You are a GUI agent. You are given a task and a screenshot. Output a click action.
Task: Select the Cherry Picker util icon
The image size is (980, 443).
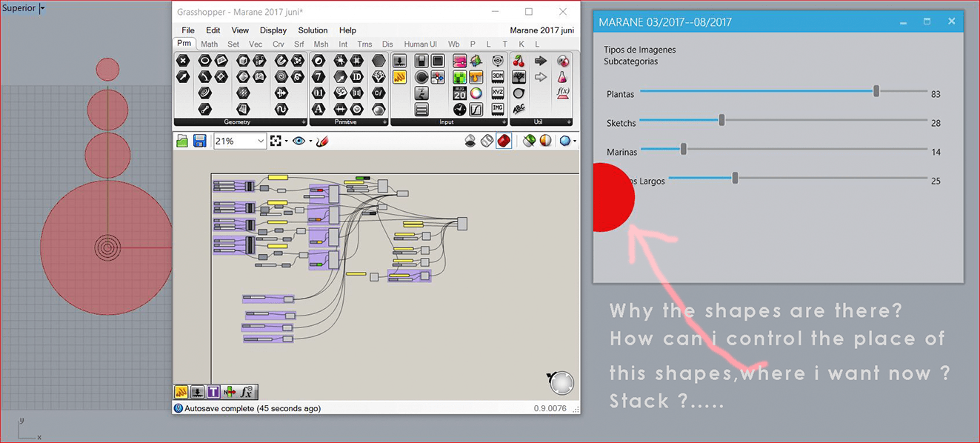(x=519, y=61)
